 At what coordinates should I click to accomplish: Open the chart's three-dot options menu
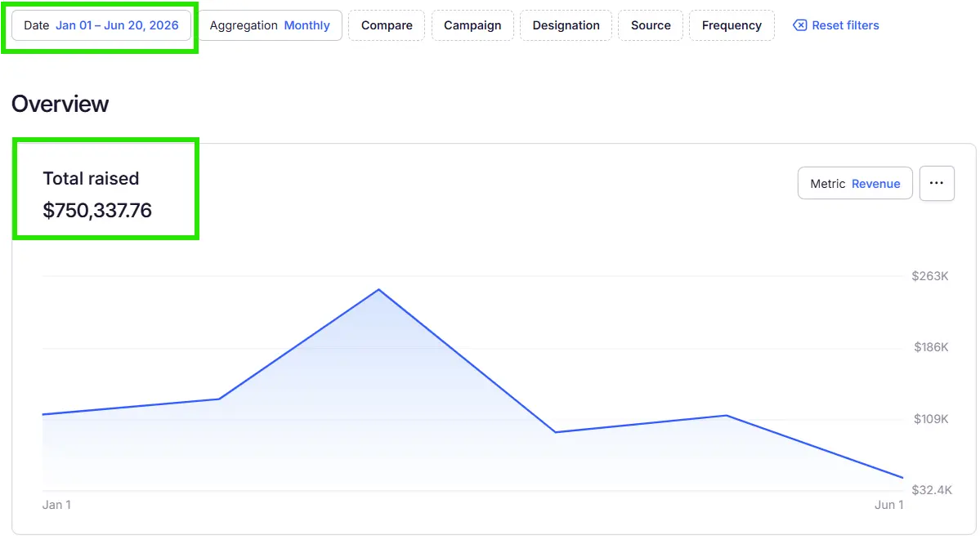point(936,183)
